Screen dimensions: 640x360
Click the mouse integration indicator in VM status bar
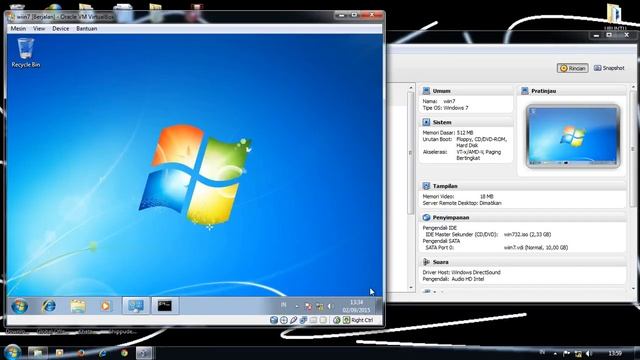point(337,320)
